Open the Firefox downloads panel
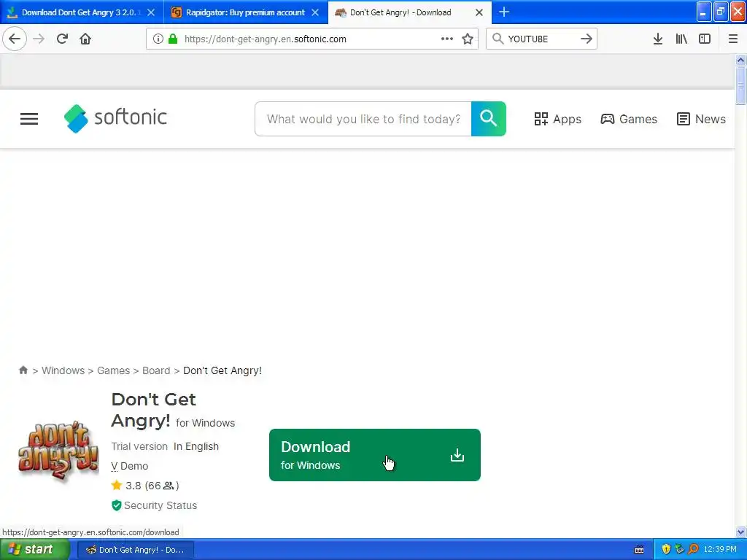 coord(657,39)
